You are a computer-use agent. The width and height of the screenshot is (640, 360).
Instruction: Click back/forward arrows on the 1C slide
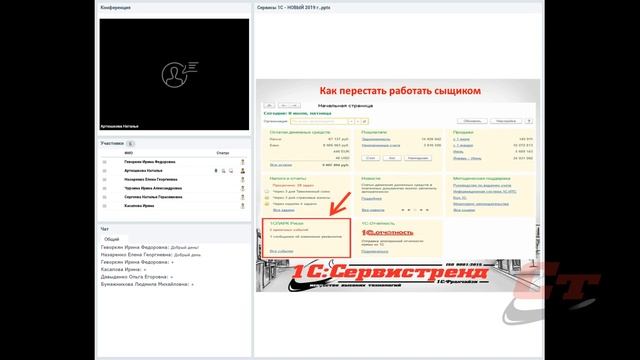pyautogui.click(x=289, y=105)
